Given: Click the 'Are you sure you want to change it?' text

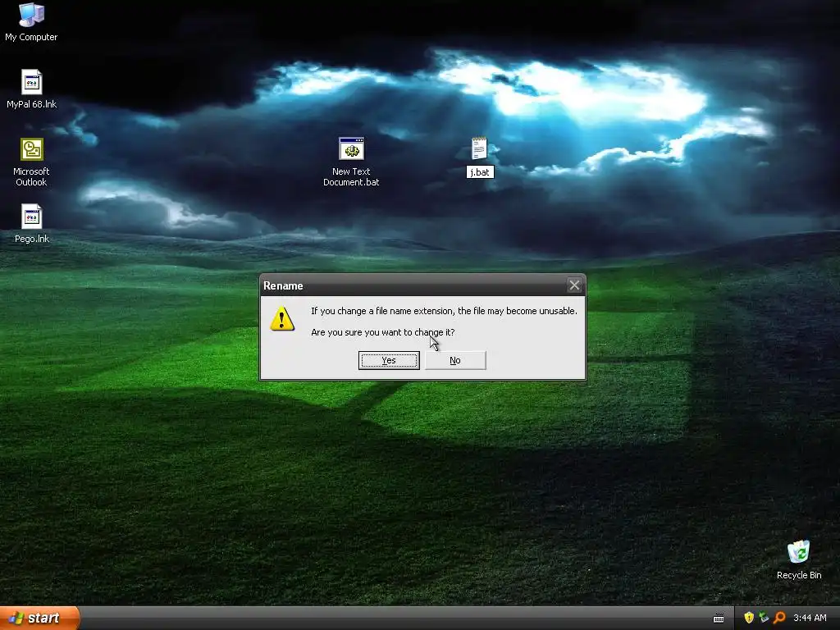Looking at the screenshot, I should click(382, 332).
